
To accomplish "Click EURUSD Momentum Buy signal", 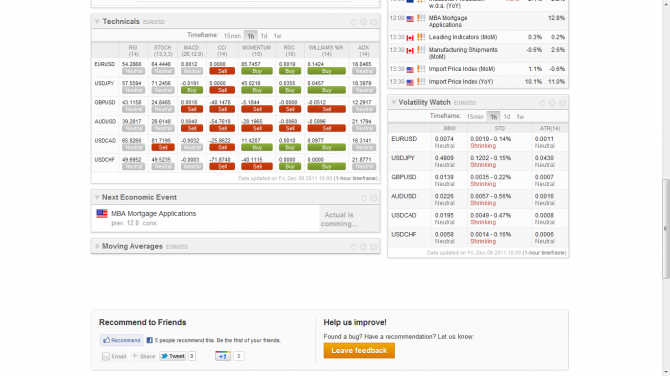I will click(257, 71).
